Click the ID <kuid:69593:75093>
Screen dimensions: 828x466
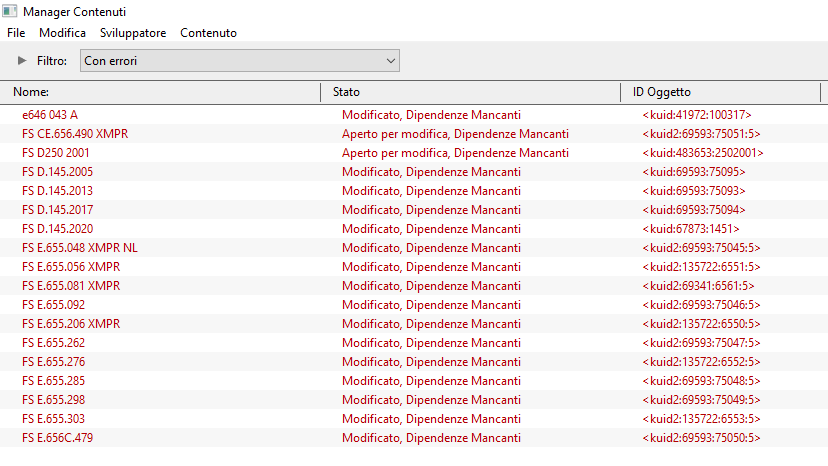pyautogui.click(x=694, y=191)
